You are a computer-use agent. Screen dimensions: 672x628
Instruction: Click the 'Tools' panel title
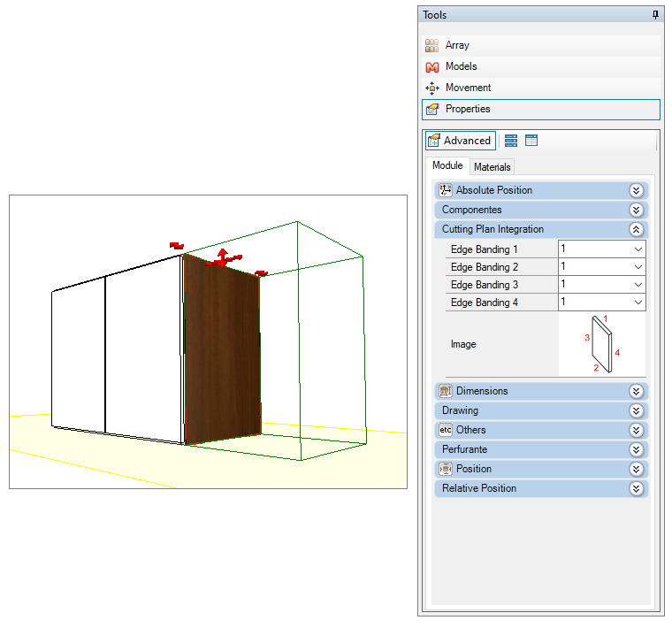point(434,15)
